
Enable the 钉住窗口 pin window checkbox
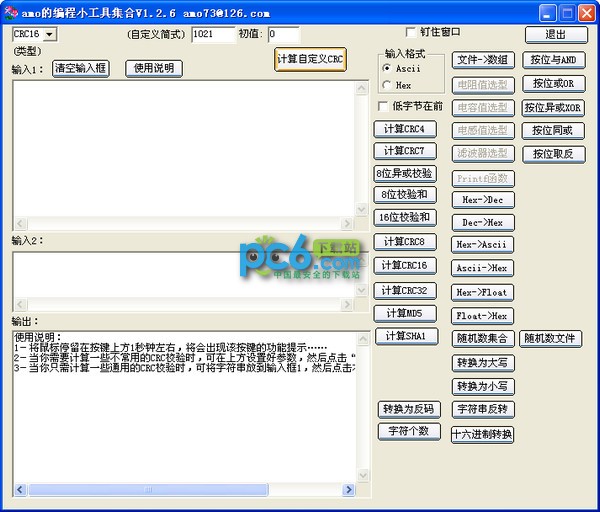point(411,33)
